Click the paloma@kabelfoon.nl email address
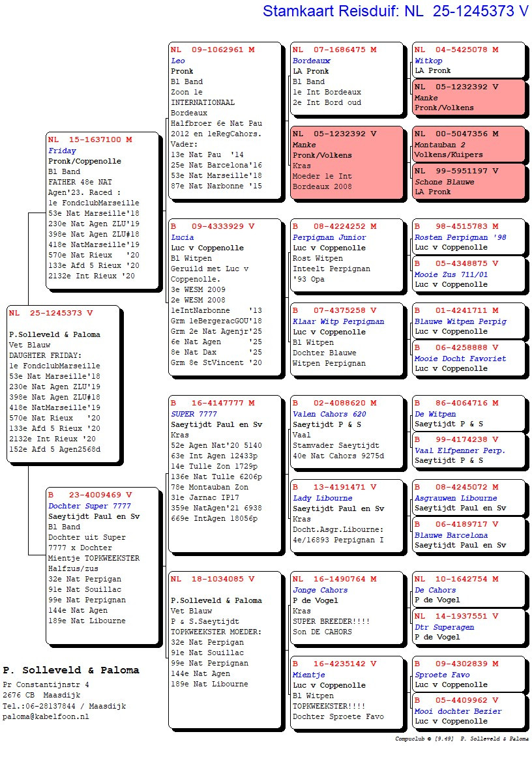This screenshot has height=764, width=532. (46, 716)
